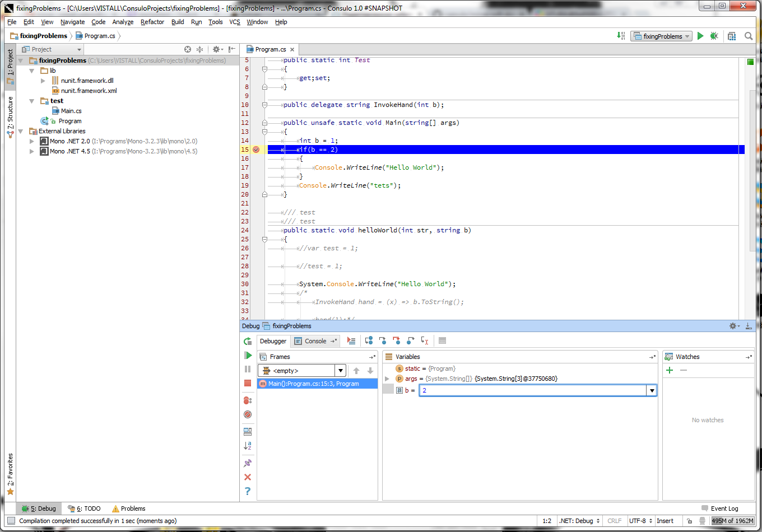Step out of current function
Screen dimensions: 762x532
[411, 340]
